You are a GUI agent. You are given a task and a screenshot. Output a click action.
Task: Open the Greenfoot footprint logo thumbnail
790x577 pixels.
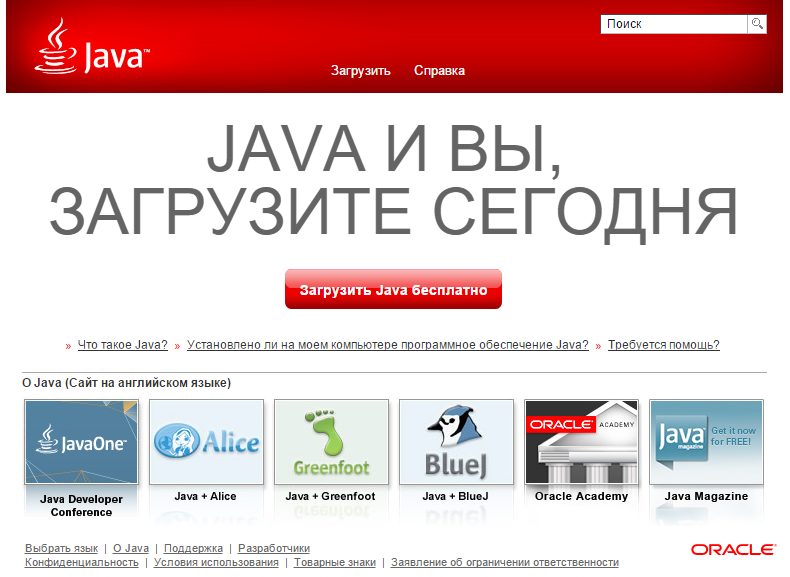coord(331,442)
